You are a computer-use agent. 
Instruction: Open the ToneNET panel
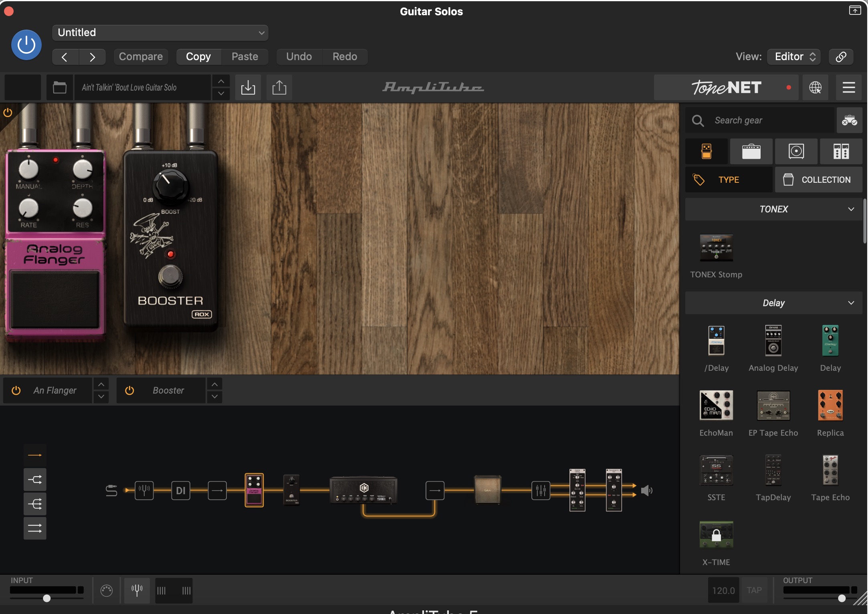(x=726, y=87)
